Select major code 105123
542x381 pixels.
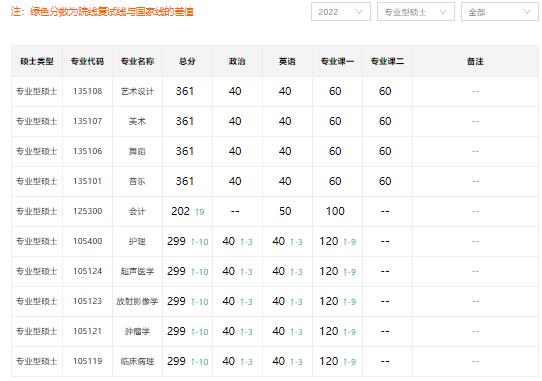[87, 301]
